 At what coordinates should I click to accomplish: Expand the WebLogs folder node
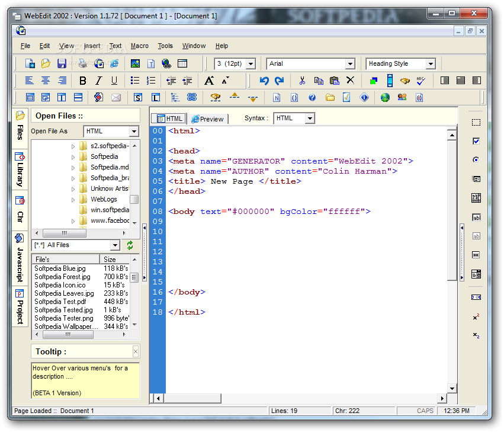pyautogui.click(x=73, y=200)
